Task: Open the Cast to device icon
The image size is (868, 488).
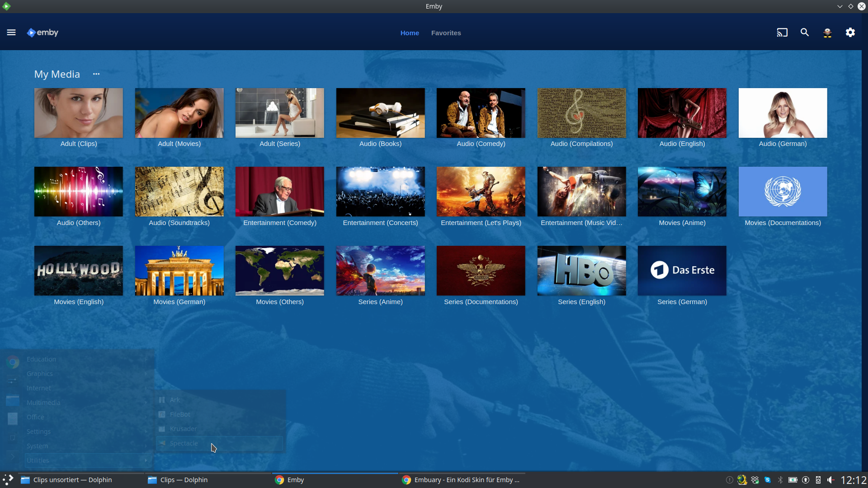Action: 782,33
